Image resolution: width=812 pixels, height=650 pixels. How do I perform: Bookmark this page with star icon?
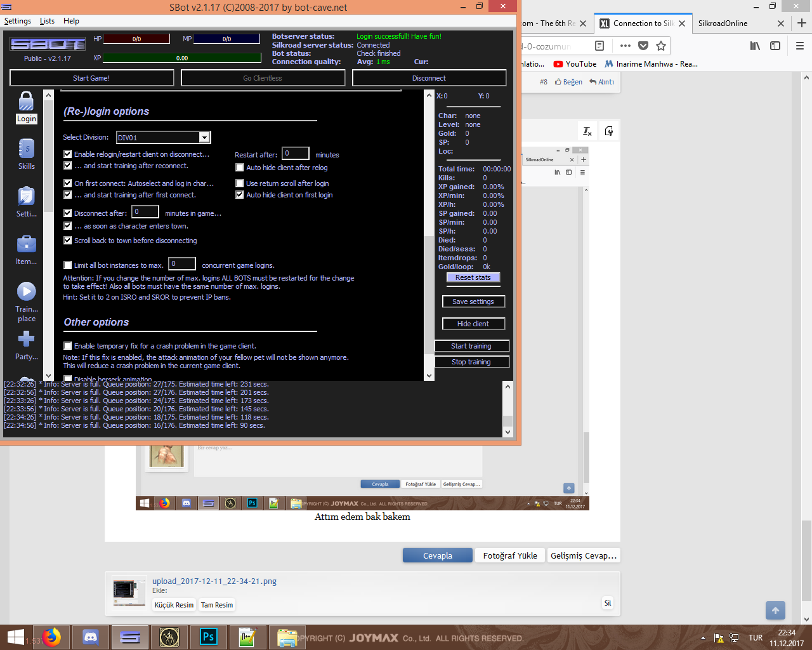(661, 46)
